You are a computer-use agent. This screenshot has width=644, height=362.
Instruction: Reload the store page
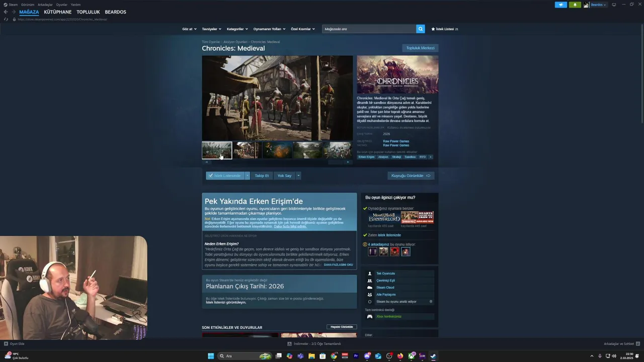6,19
